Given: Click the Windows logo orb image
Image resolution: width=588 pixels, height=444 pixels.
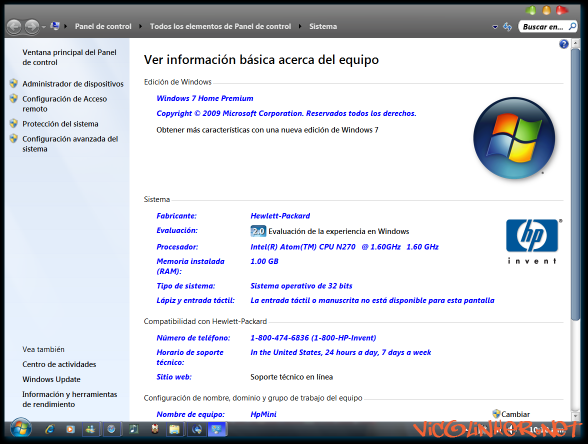Looking at the screenshot, I should pos(514,138).
